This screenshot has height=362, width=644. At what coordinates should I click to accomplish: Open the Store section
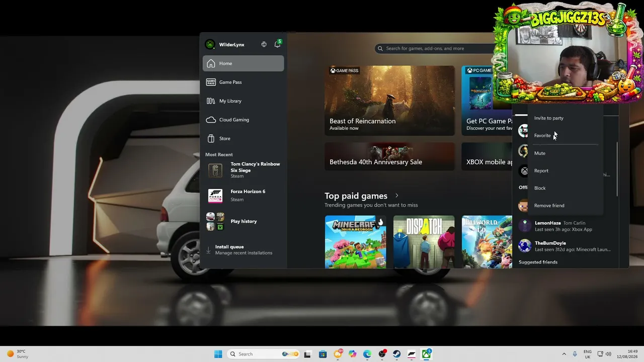244,138
